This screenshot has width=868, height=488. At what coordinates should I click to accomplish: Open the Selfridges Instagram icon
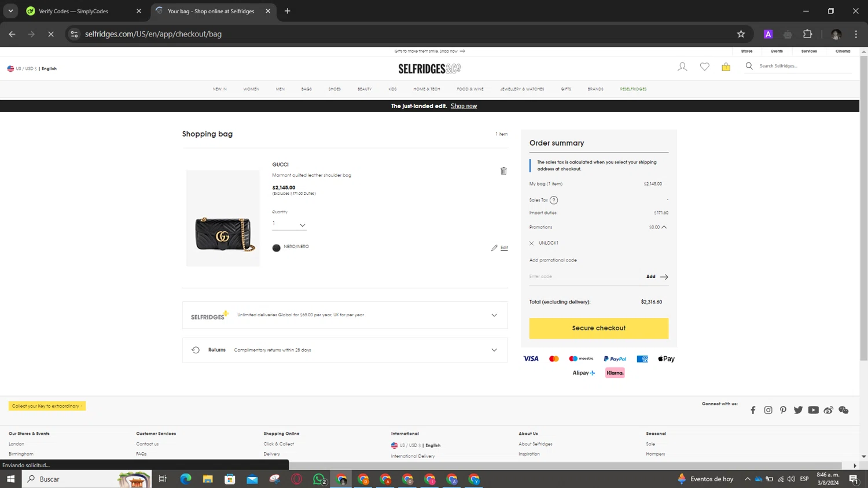click(x=768, y=410)
